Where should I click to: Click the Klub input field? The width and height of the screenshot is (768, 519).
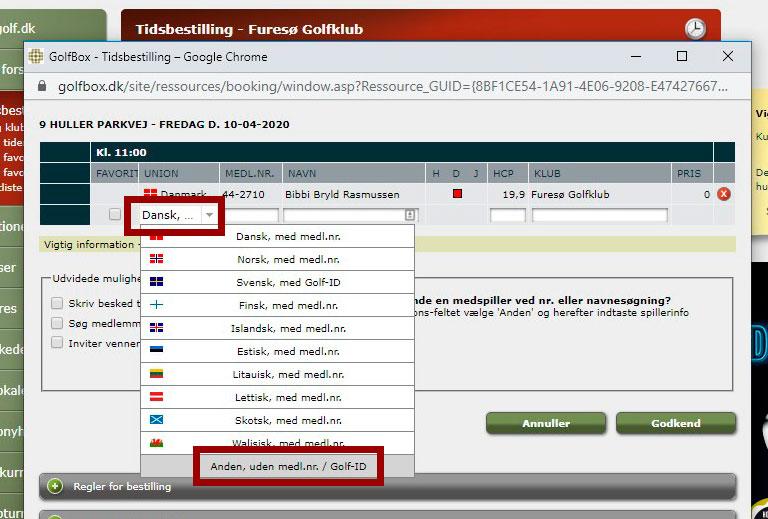pos(600,215)
